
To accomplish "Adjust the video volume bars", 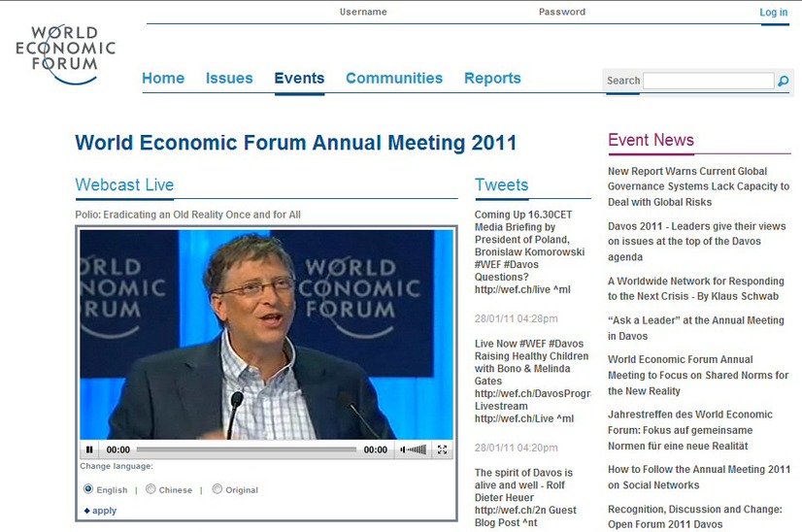I will 417,449.
